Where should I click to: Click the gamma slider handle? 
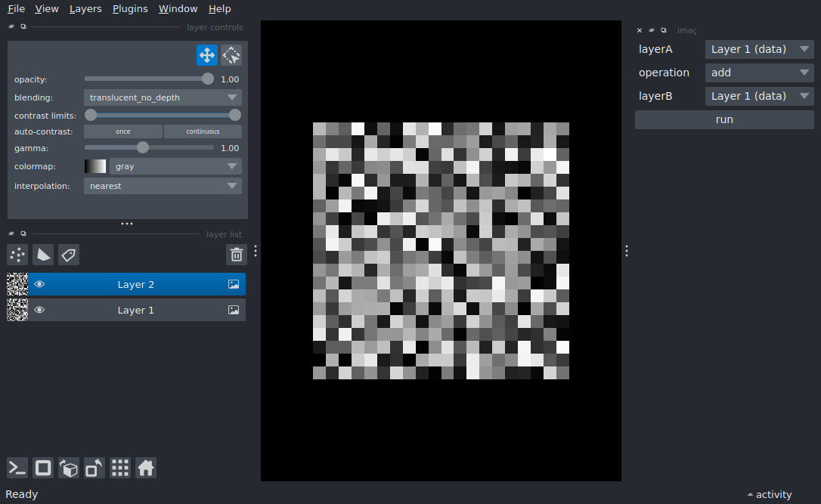[x=142, y=147]
